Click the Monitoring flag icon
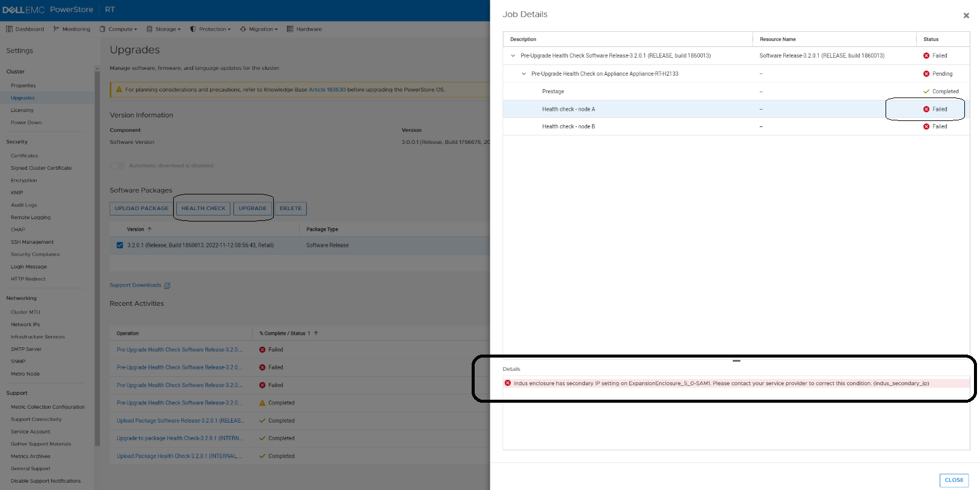The image size is (980, 490). point(56,29)
